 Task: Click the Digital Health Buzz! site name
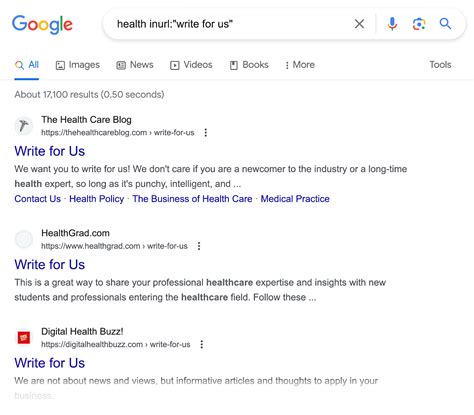[x=82, y=331]
